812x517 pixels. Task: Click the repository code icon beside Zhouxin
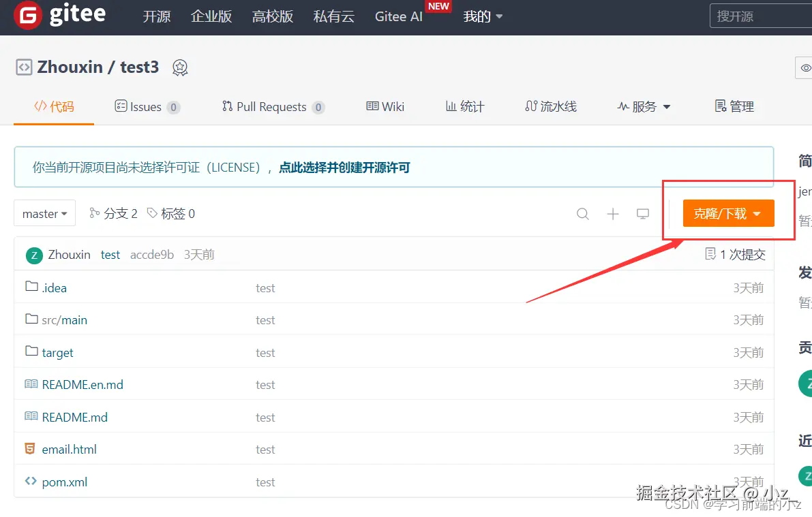coord(24,67)
